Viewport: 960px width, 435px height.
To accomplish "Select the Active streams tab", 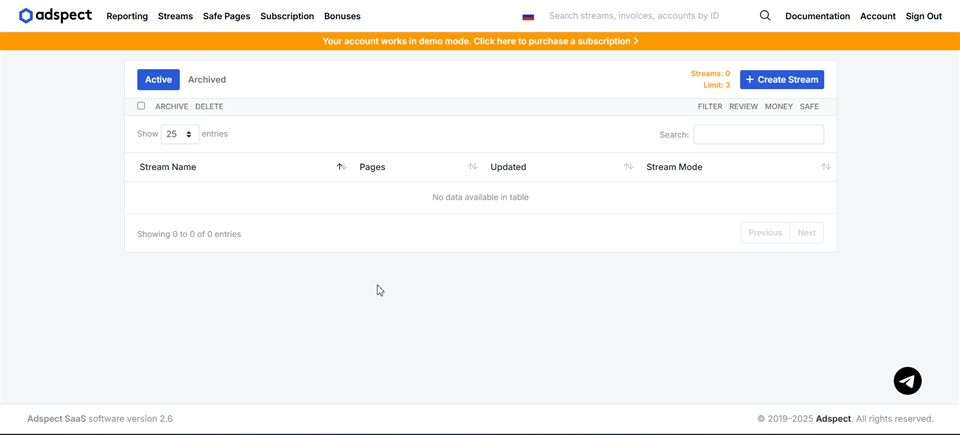I will pos(158,80).
